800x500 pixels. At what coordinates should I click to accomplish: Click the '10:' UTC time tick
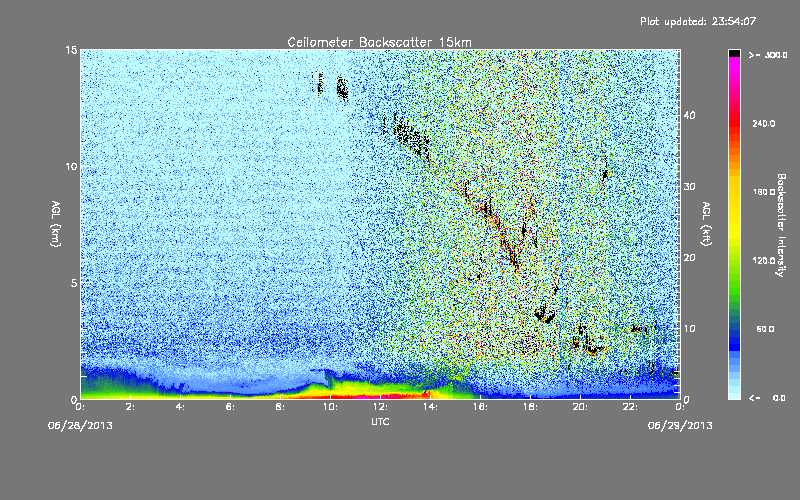[x=330, y=407]
